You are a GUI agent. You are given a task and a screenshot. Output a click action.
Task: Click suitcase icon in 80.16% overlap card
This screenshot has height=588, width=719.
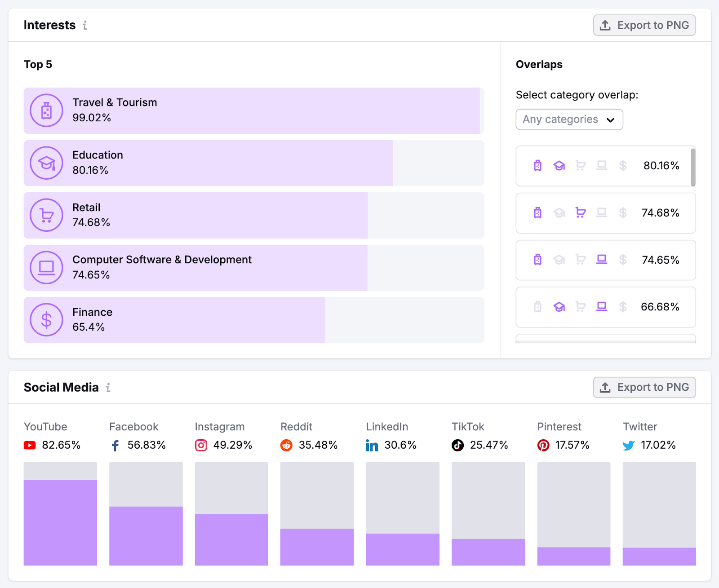click(x=537, y=166)
